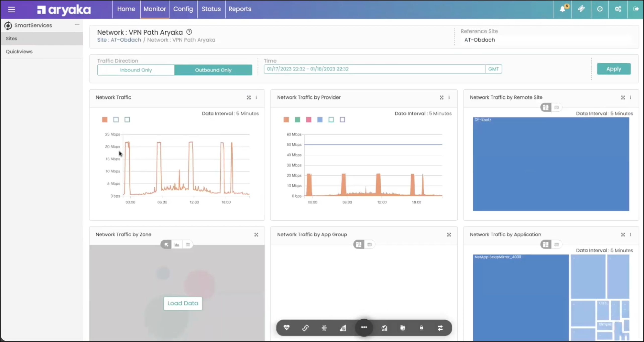The height and width of the screenshot is (342, 644).
Task: Open the Config tab
Action: (x=183, y=9)
